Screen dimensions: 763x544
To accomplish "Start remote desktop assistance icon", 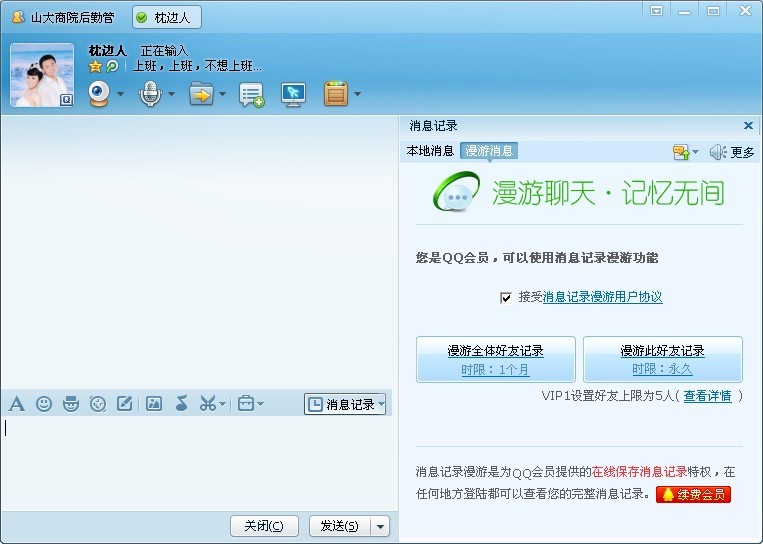I will pos(293,94).
